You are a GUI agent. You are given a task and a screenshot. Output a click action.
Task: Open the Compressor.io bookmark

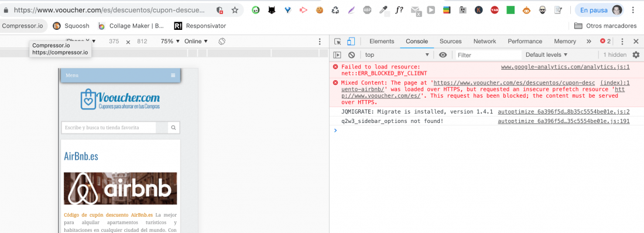[22, 26]
